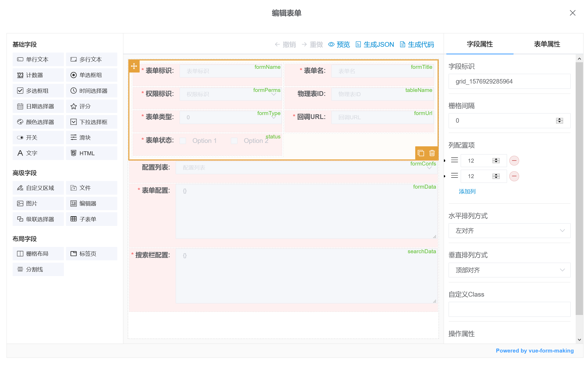Click the 栅格间隔 stepper arrows
This screenshot has height=383, width=588.
pos(559,121)
